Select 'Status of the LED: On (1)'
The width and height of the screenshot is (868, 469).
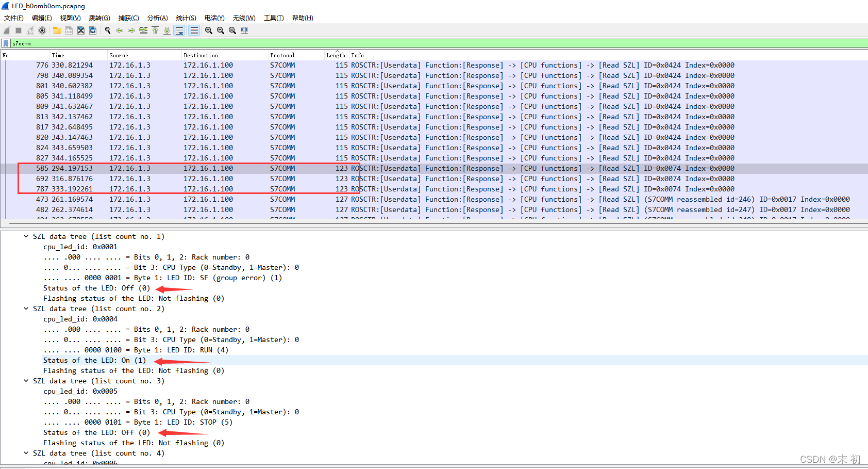(x=95, y=360)
